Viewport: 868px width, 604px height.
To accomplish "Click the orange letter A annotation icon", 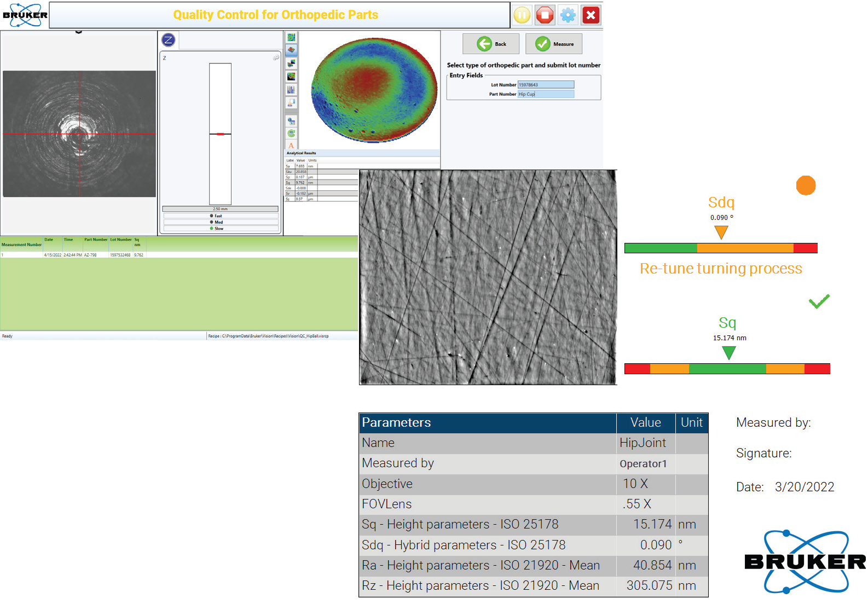I will point(291,146).
